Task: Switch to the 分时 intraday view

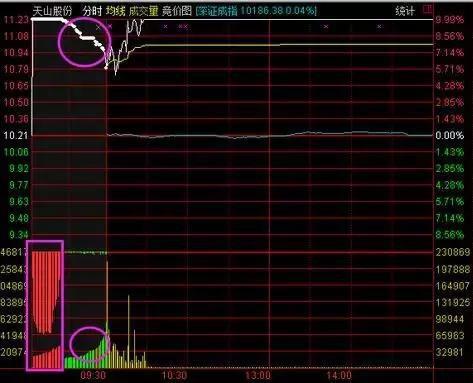Action: tap(92, 11)
